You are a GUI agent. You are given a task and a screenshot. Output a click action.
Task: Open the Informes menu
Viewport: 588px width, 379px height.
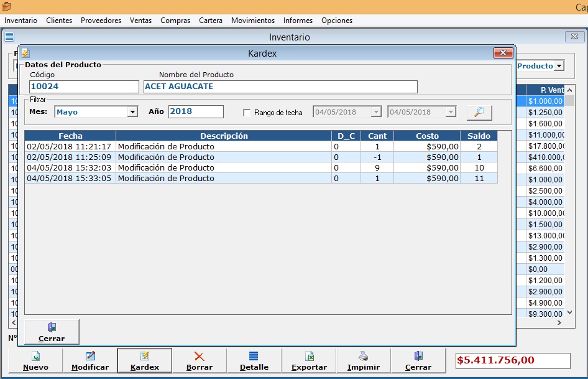point(298,21)
